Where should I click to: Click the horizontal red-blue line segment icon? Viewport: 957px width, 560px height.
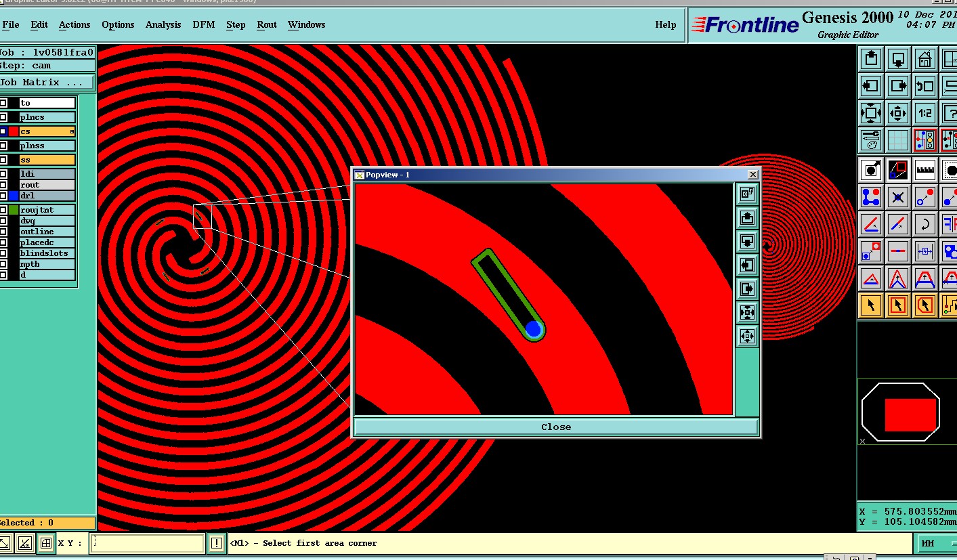[898, 251]
